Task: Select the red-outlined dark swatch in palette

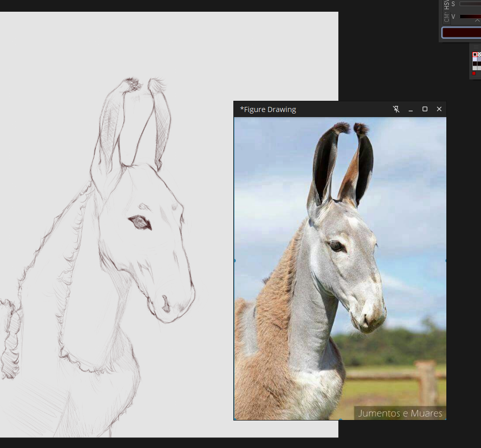Action: (x=475, y=54)
